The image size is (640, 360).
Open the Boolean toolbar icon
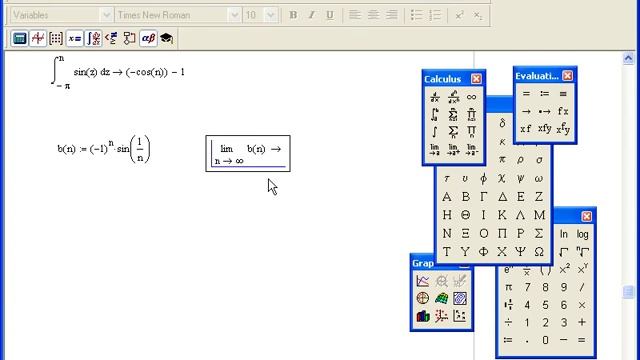(111, 38)
